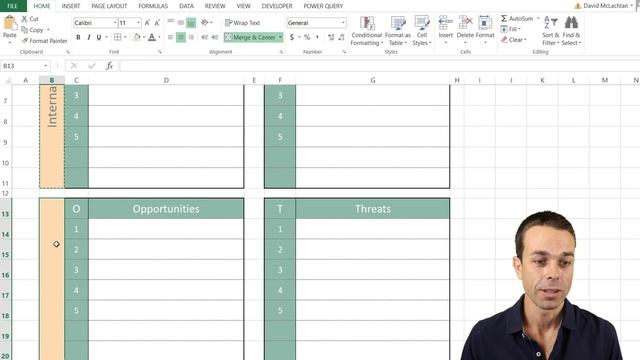Viewport: 640px width, 360px height.
Task: Switch to the INSERT tab
Action: tap(71, 6)
